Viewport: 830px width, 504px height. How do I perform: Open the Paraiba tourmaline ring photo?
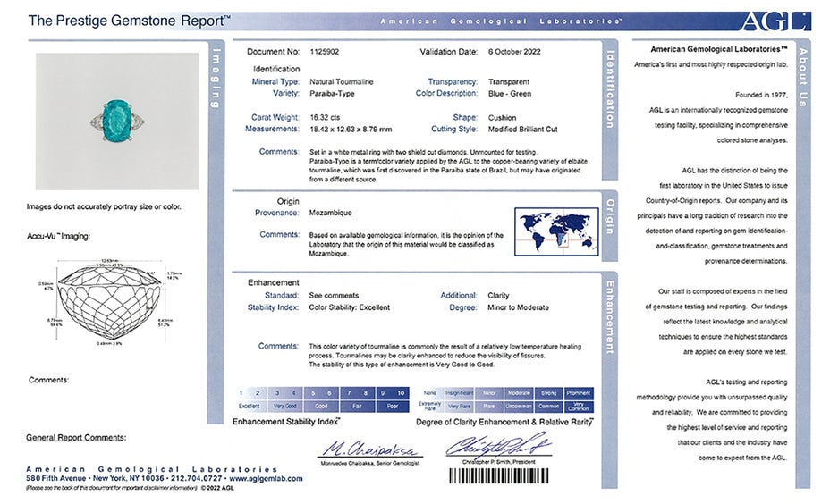point(117,121)
